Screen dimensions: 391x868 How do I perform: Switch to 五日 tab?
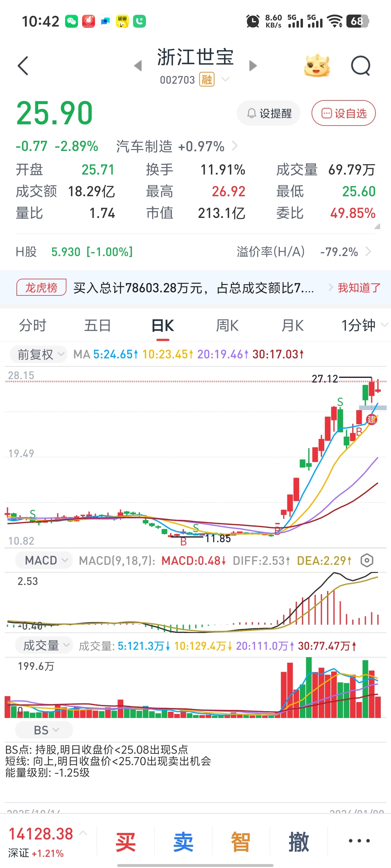click(97, 325)
